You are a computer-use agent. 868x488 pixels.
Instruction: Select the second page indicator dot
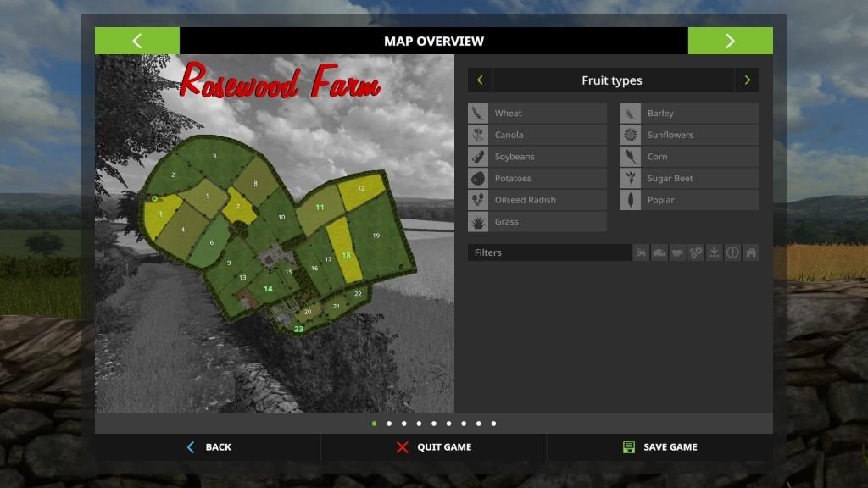pyautogui.click(x=389, y=424)
